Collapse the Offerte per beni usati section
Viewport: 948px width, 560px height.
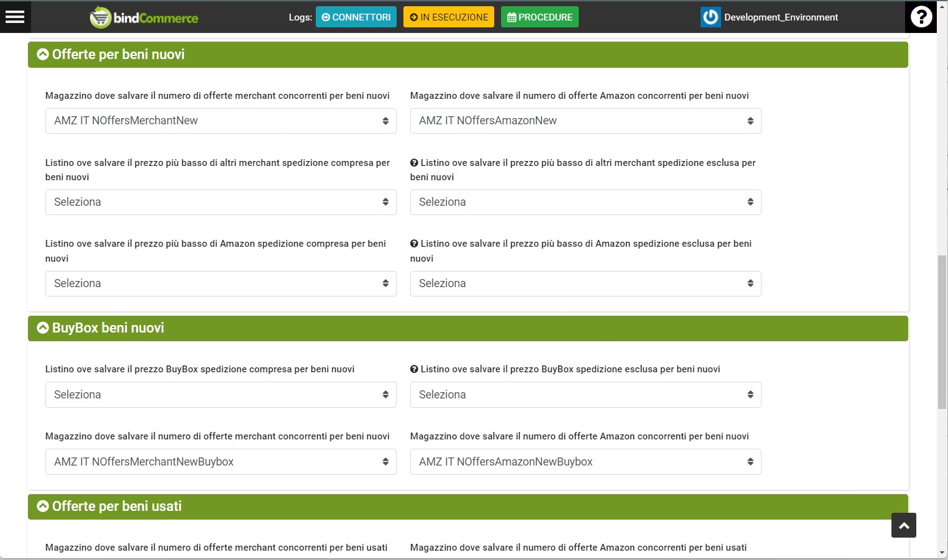coord(42,506)
